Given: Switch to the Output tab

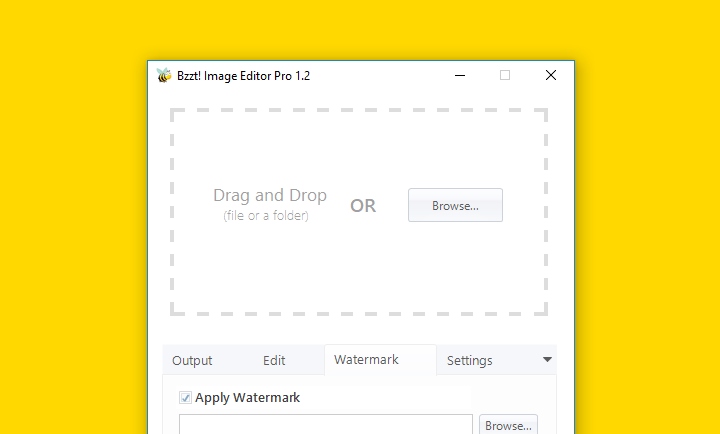Looking at the screenshot, I should (192, 361).
